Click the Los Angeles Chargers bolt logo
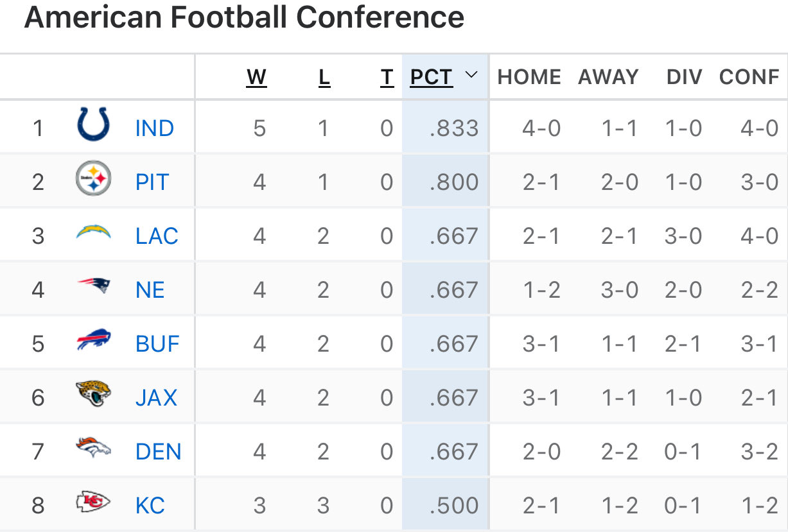This screenshot has width=788, height=532. coord(94,232)
